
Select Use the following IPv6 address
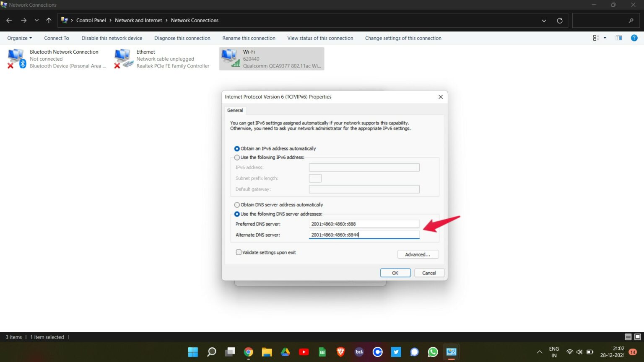pyautogui.click(x=237, y=157)
